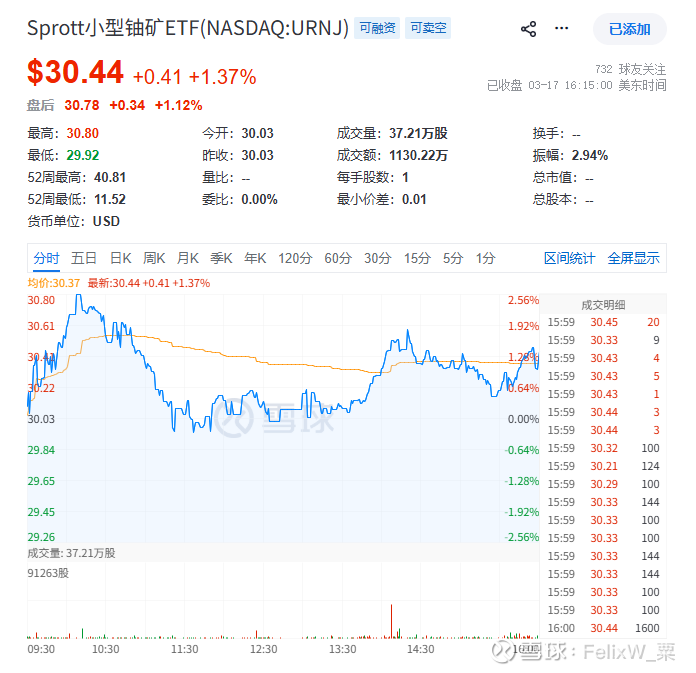696x673 pixels.
Task: Click 全屏显示 to view fullscreen
Action: [x=633, y=258]
